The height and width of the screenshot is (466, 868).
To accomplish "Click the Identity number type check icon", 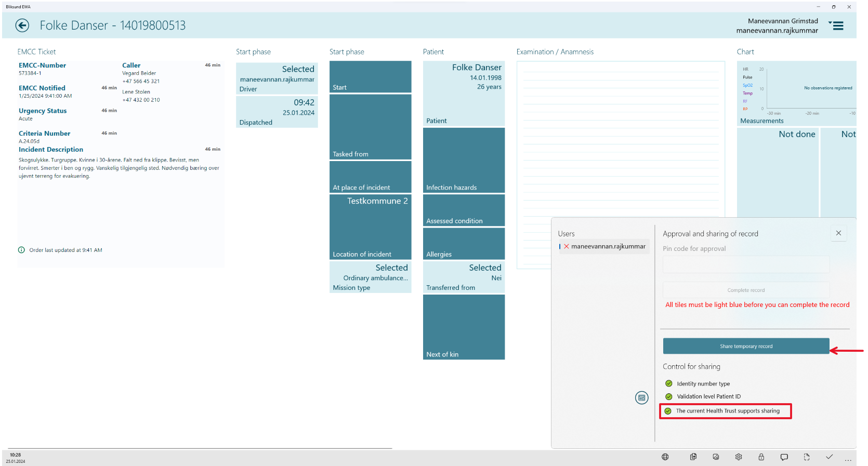I will pos(669,383).
